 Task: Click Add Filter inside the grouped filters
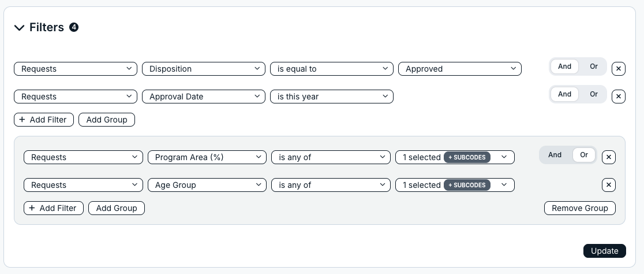(54, 208)
